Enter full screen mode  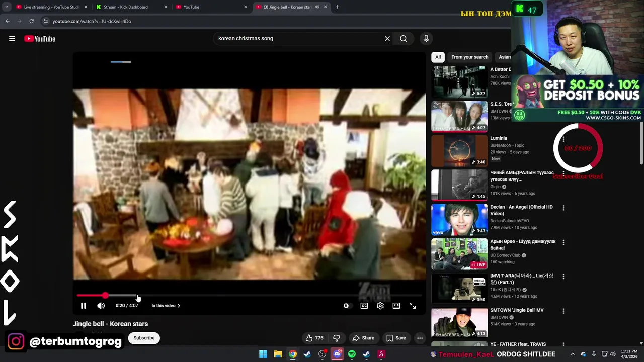(413, 305)
